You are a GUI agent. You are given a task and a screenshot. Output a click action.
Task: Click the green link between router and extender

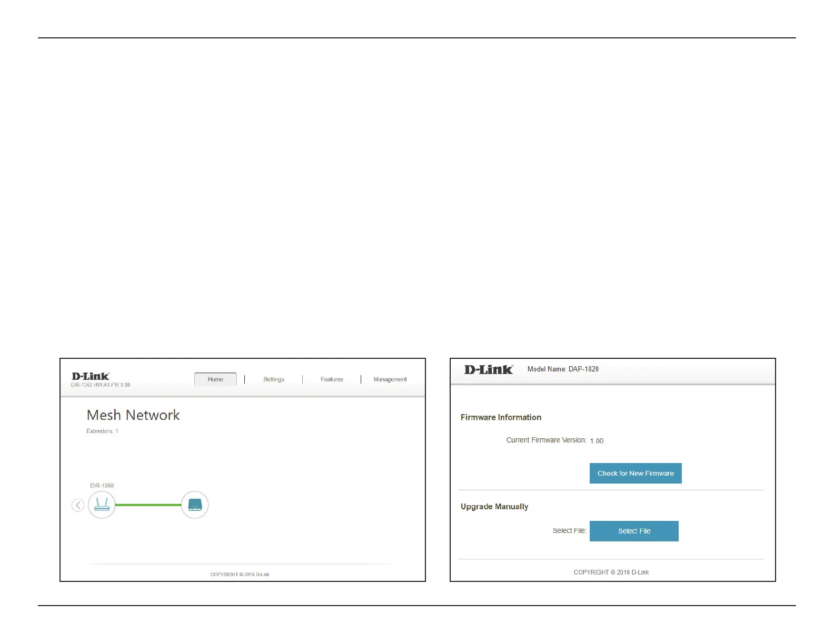[x=148, y=505]
